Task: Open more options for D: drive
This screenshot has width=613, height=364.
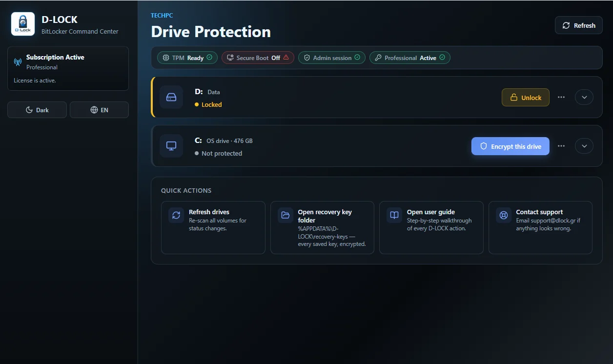Action: click(561, 97)
